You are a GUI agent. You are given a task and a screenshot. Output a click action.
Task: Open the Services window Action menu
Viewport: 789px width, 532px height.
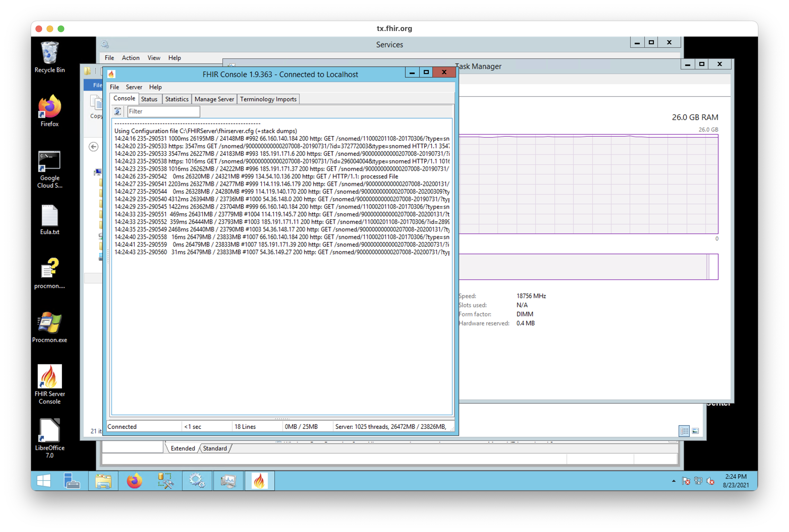point(130,58)
